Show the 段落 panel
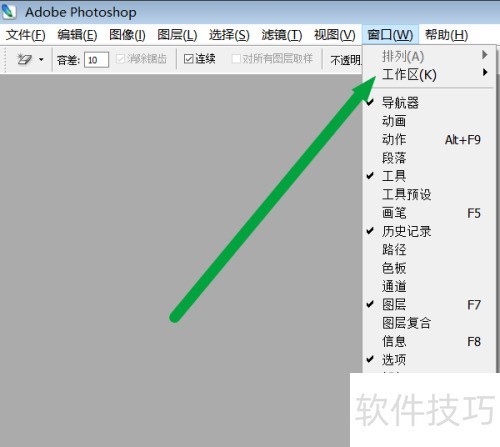This screenshot has width=500, height=447. [x=428, y=158]
